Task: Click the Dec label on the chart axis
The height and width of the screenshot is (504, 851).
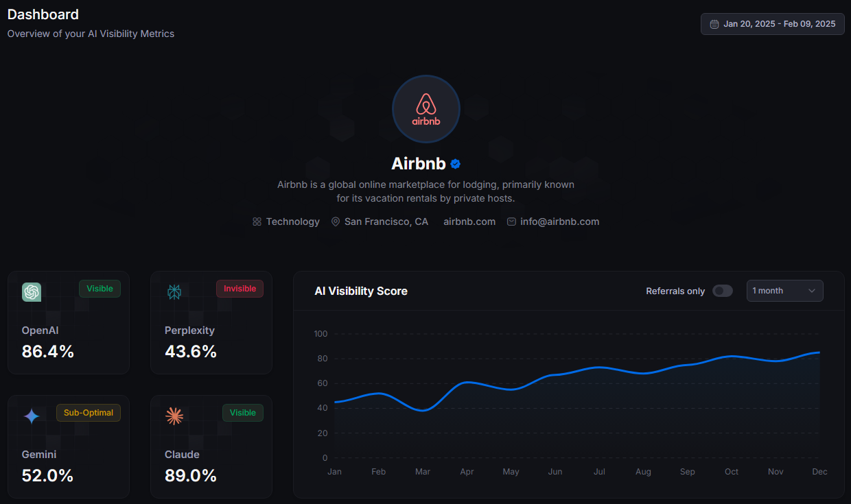Action: point(819,472)
